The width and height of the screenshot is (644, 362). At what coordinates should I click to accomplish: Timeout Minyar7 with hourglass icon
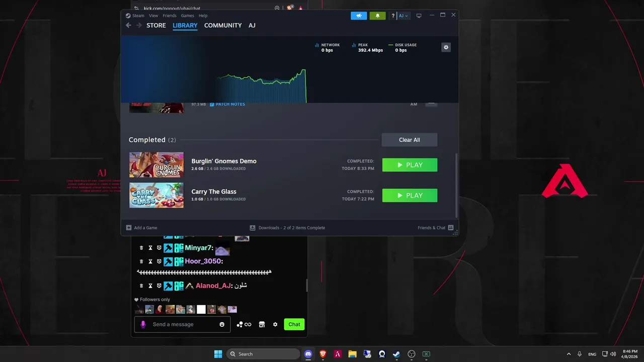click(150, 248)
